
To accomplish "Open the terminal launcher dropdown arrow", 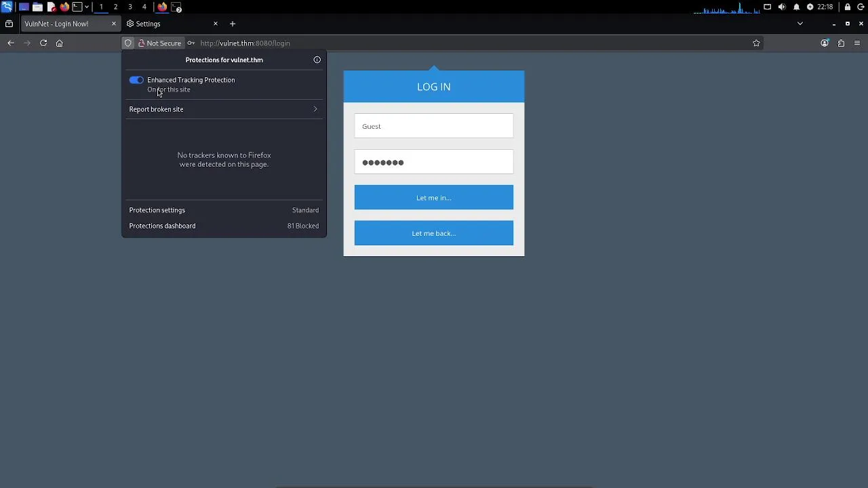I will coord(87,7).
